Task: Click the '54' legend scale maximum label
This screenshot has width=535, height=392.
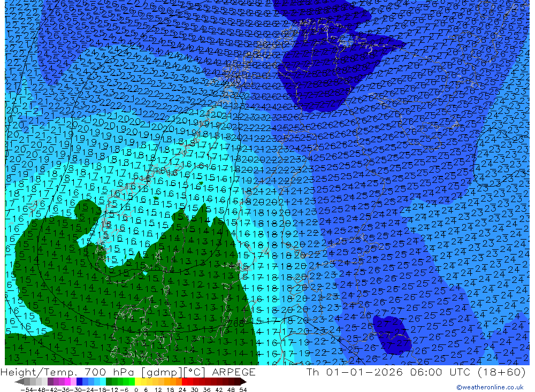Action: click(243, 390)
